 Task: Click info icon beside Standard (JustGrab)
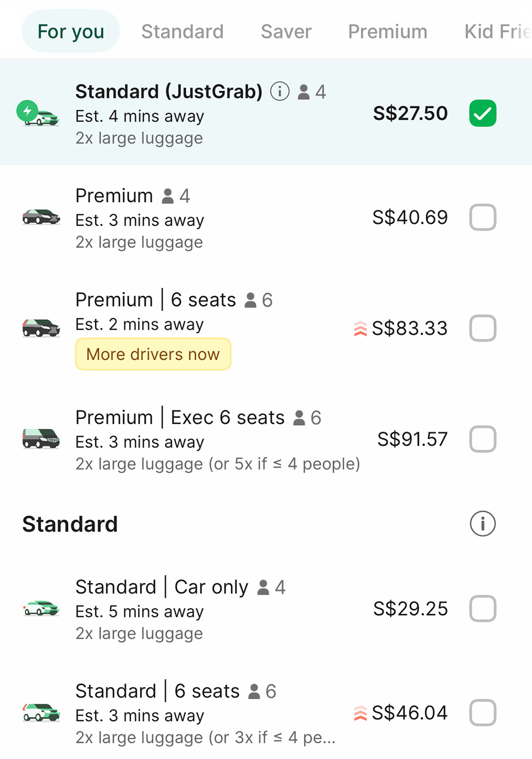279,92
